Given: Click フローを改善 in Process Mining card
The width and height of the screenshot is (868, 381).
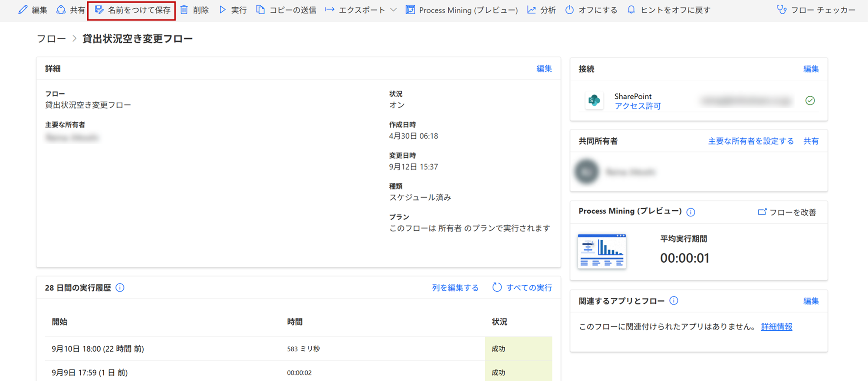Looking at the screenshot, I should 787,212.
